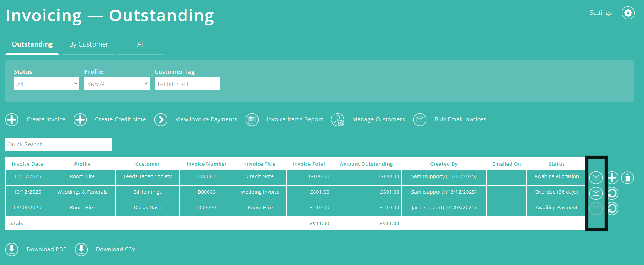Click the Create Invoice plus icon
Screen dimensions: 644x265
coord(12,119)
